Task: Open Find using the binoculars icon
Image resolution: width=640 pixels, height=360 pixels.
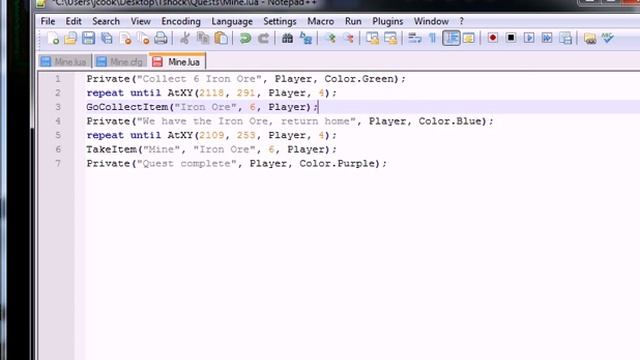Action: [287, 38]
